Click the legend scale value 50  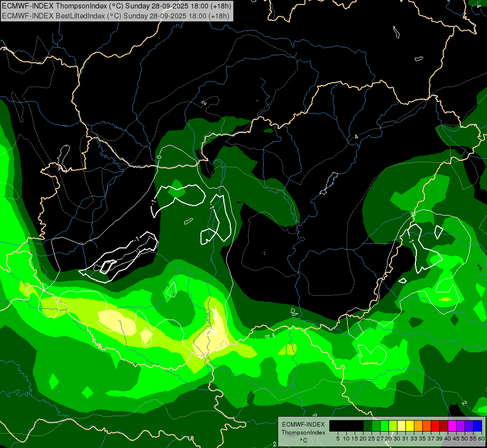coord(464,439)
